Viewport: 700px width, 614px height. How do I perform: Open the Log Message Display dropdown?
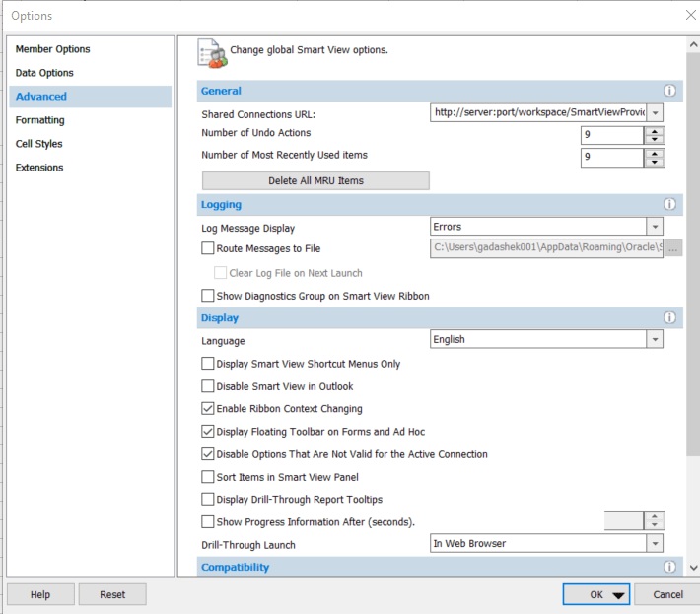pyautogui.click(x=654, y=228)
